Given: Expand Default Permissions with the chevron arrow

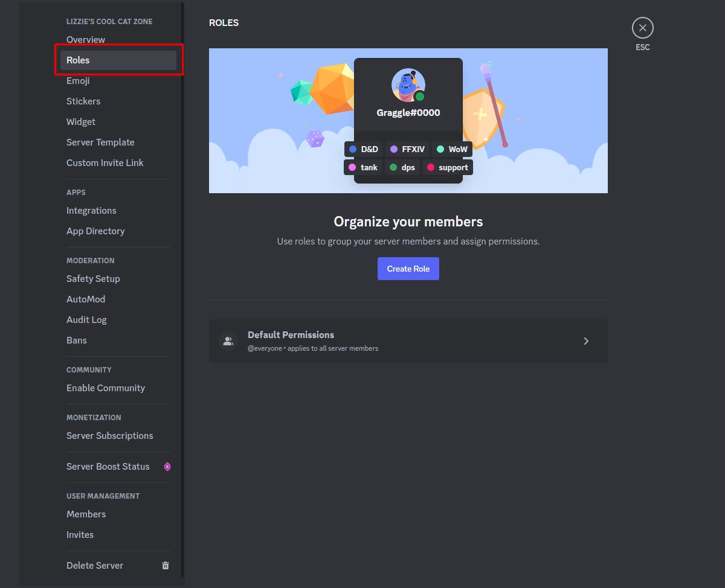Looking at the screenshot, I should click(x=585, y=341).
